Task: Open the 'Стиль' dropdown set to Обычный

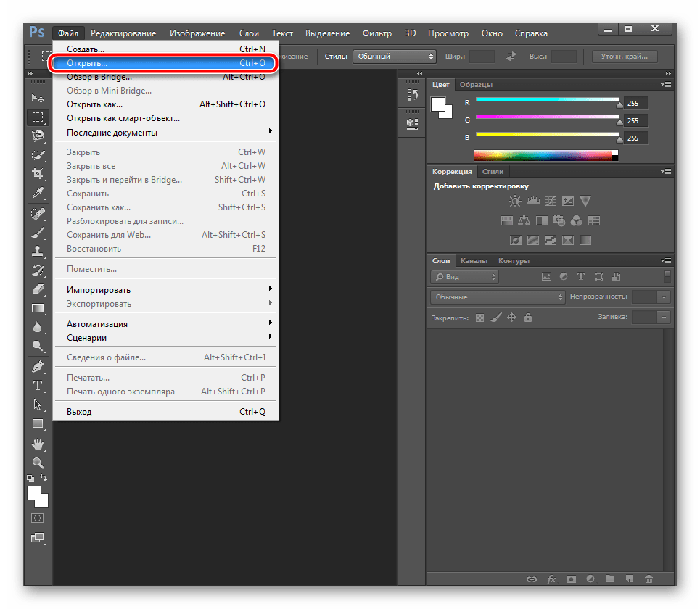Action: tap(394, 57)
